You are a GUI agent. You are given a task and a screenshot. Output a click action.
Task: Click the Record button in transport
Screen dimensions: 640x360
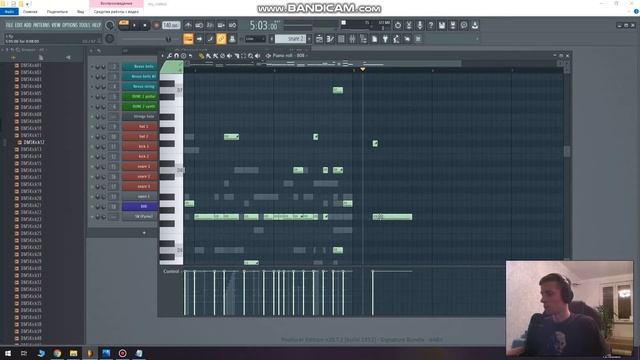(x=156, y=25)
